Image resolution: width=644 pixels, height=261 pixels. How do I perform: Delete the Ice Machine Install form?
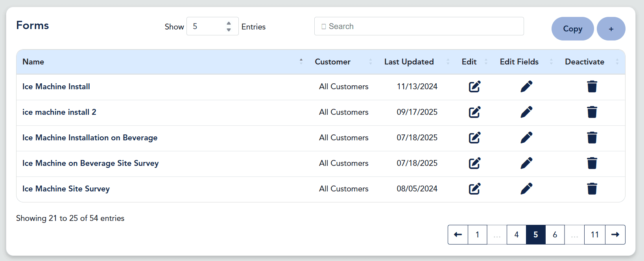pos(592,86)
